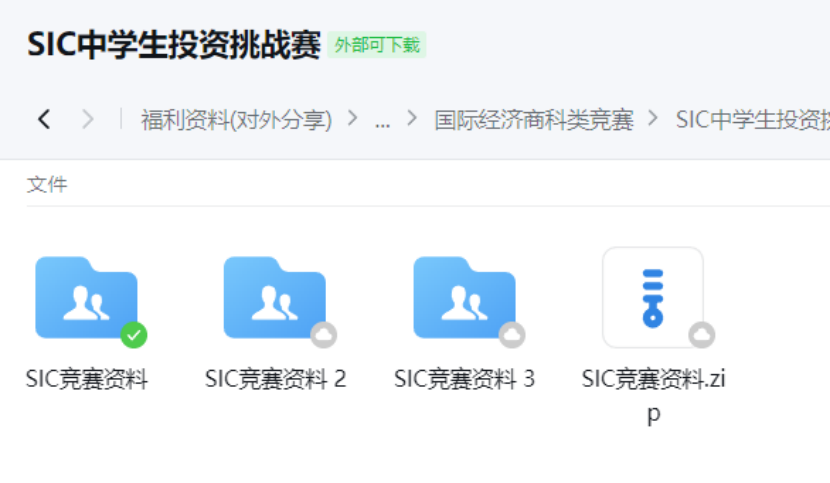Screen dimensions: 830x483
Task: Click the SIC中学生投资挑战赛 page title
Action: [174, 44]
